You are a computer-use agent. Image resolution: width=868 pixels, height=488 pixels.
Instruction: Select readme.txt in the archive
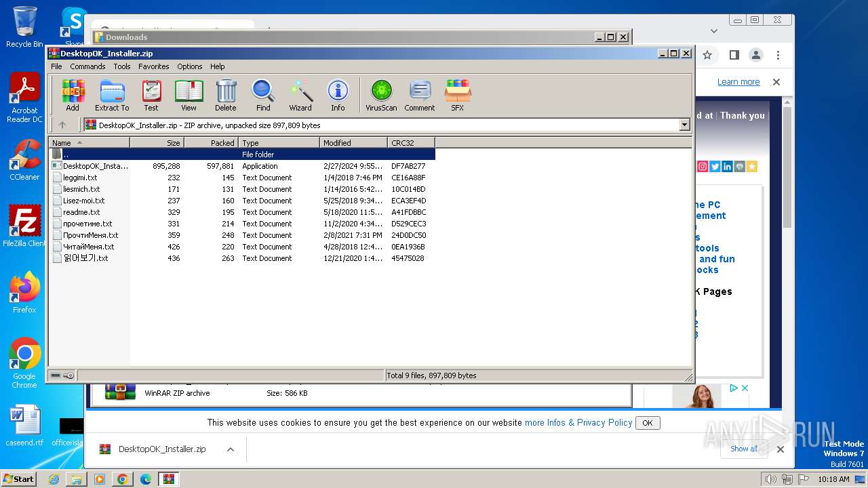242,212
